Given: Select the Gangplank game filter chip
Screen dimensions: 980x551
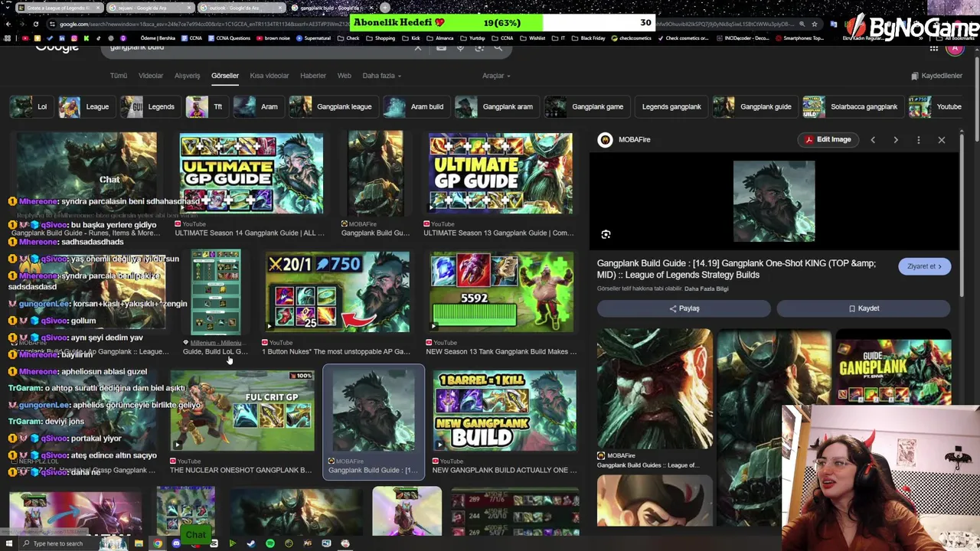Looking at the screenshot, I should coord(586,107).
